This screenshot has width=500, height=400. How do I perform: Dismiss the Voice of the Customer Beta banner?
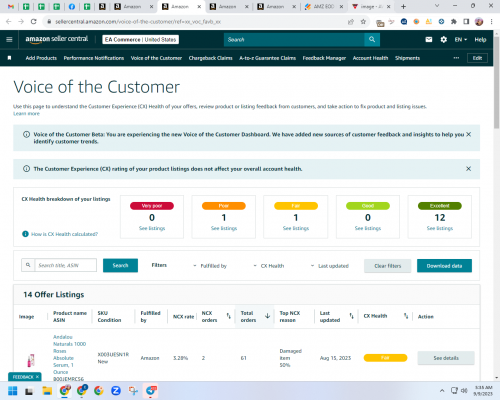tap(468, 134)
